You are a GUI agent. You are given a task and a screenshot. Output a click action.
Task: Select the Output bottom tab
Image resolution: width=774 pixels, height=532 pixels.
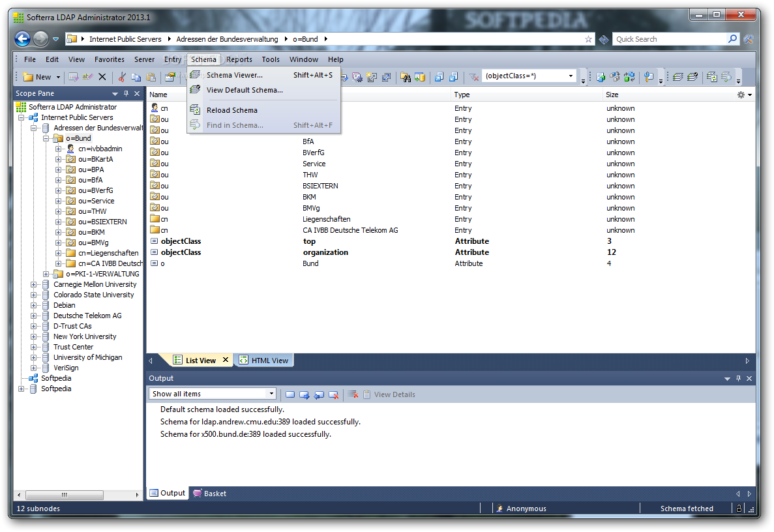[168, 493]
